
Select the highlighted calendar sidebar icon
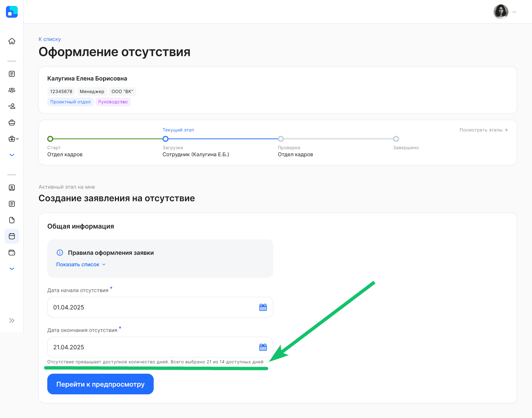pyautogui.click(x=12, y=236)
